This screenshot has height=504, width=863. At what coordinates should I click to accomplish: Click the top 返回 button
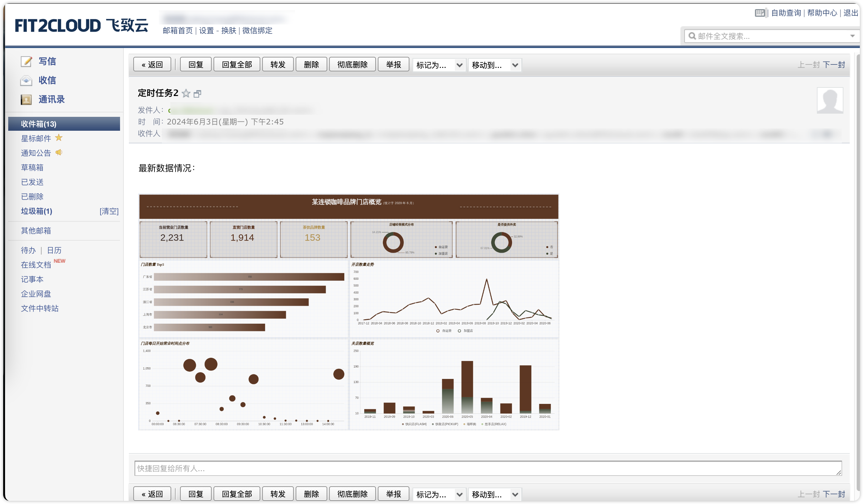point(152,64)
